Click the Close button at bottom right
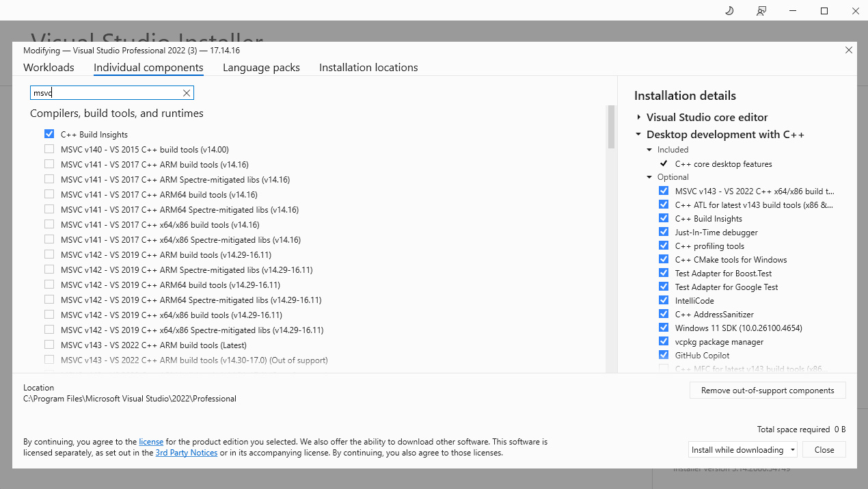 pos(824,450)
